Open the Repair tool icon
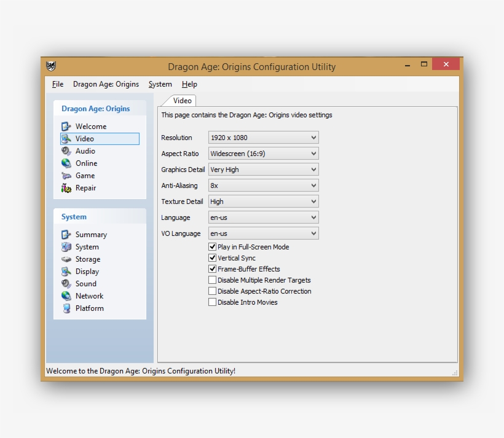Screen dimensions: 504x438 [x=66, y=188]
